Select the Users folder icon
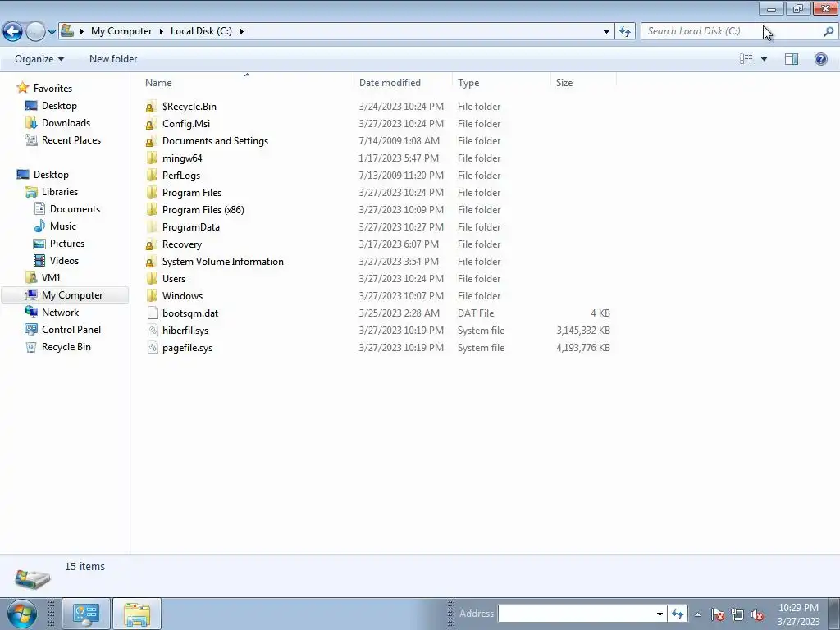 click(x=152, y=279)
